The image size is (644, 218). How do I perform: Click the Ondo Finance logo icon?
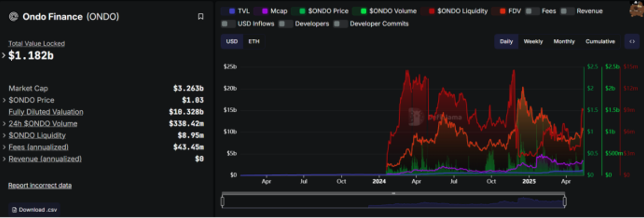coord(13,17)
